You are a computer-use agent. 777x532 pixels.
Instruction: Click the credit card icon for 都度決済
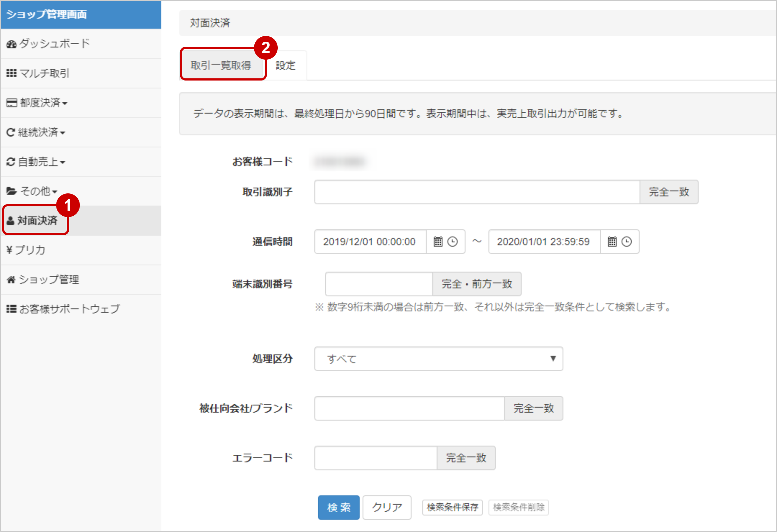(x=12, y=103)
